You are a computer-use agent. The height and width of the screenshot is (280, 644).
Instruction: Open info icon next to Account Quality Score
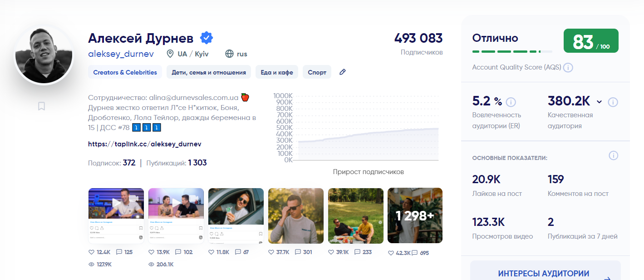(568, 68)
